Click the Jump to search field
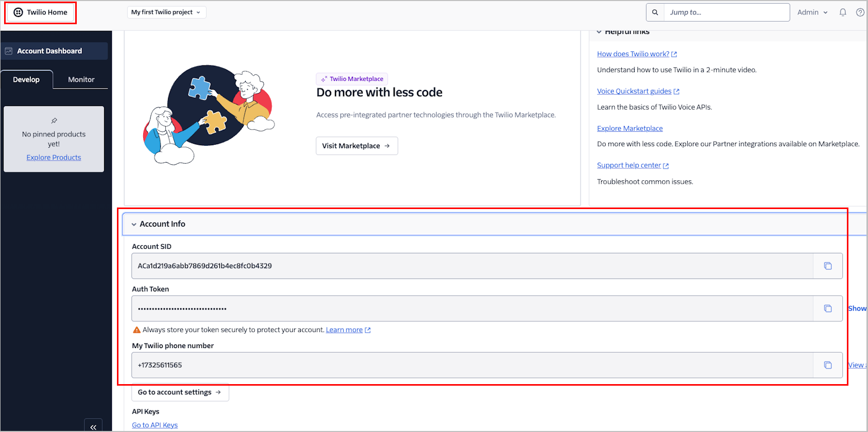The width and height of the screenshot is (868, 432). pyautogui.click(x=726, y=12)
